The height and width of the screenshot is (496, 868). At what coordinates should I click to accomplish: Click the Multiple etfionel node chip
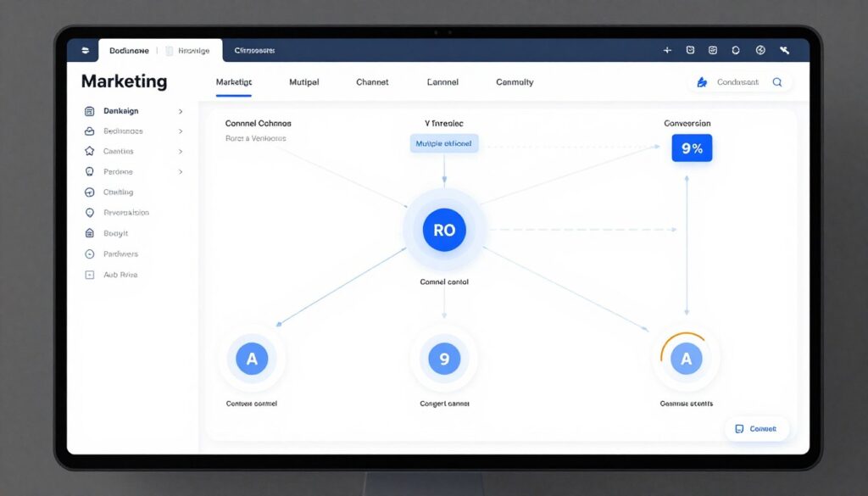[444, 143]
